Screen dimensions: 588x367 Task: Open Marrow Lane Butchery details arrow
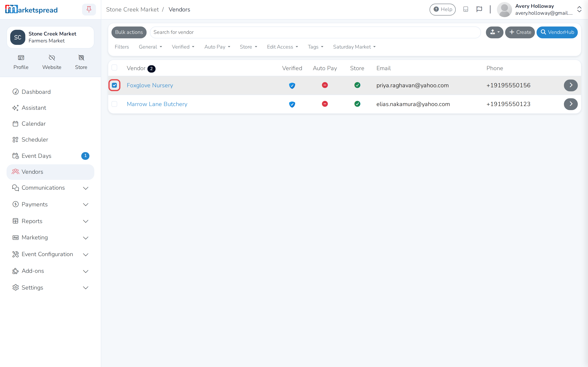tap(570, 104)
